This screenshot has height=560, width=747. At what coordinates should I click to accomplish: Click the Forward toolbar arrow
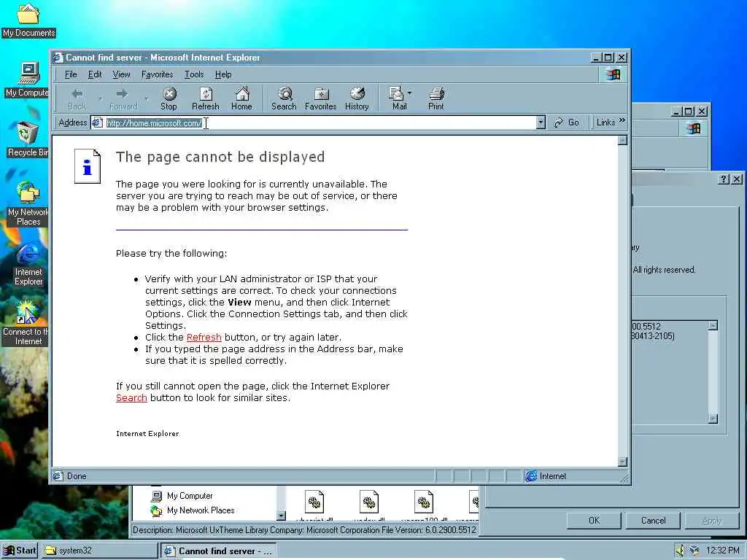[x=123, y=98]
